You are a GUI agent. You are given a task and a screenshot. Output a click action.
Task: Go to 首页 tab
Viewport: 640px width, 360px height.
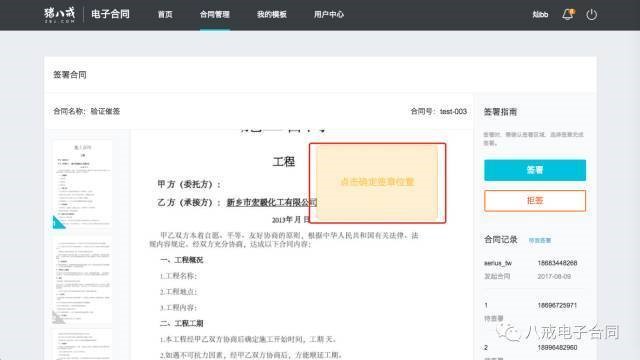[165, 15]
